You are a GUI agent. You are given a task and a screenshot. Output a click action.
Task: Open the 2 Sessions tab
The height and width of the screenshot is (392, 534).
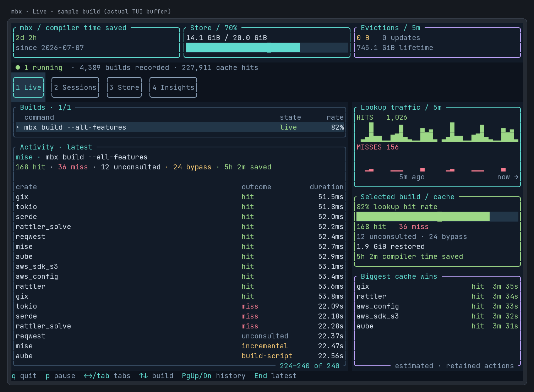tap(75, 87)
